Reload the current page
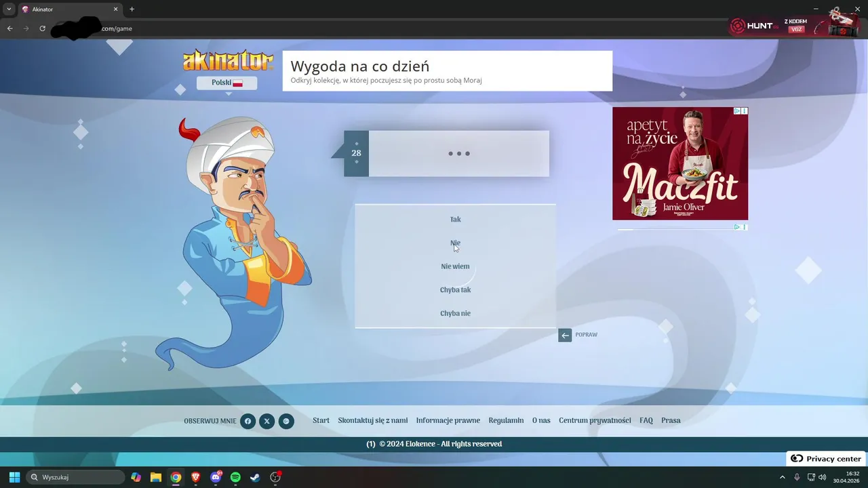The height and width of the screenshot is (488, 868). pos(42,28)
